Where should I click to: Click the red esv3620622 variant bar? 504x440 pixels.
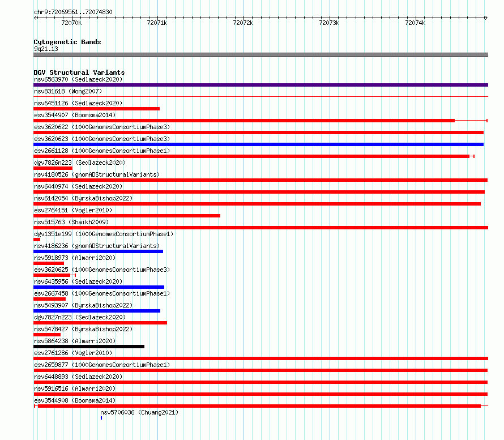258,133
